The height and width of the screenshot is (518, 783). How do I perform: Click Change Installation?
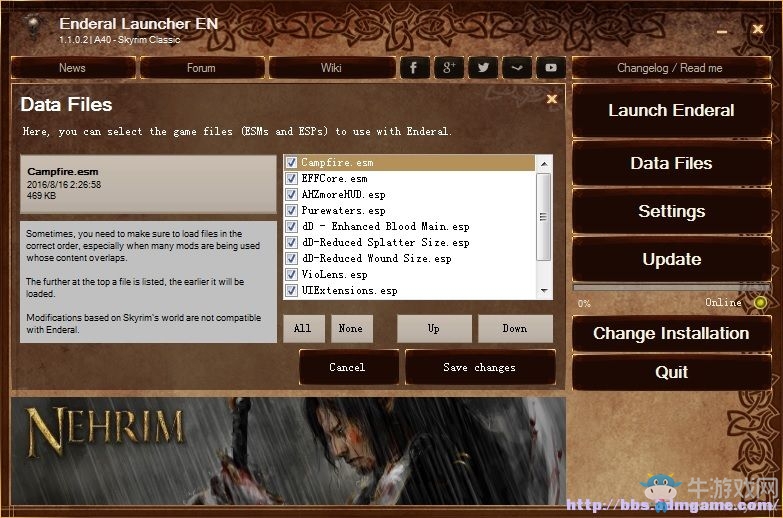pos(672,333)
